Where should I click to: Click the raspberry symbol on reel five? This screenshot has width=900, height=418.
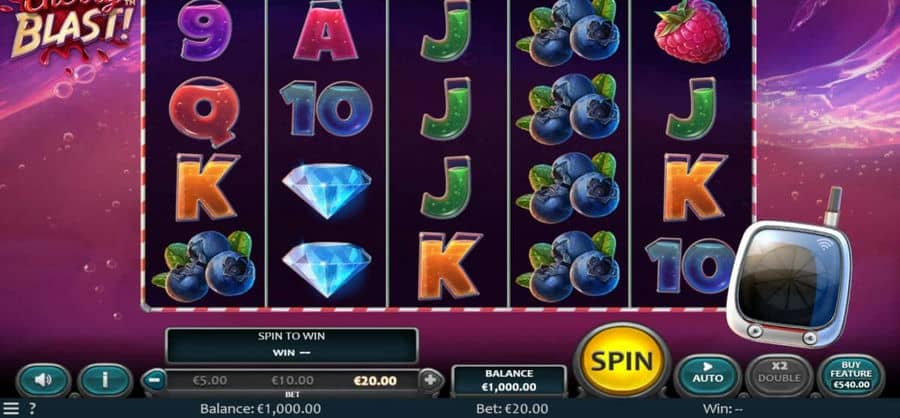click(x=691, y=32)
